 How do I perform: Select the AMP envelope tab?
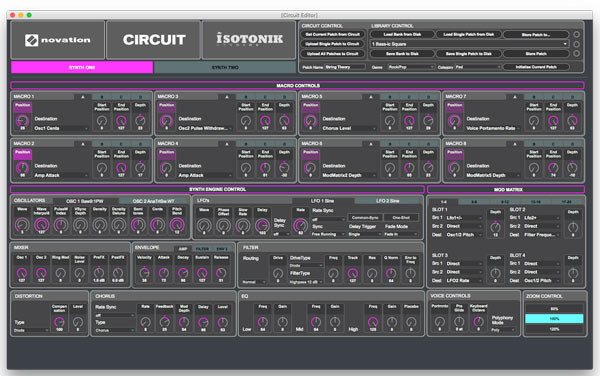coord(183,249)
